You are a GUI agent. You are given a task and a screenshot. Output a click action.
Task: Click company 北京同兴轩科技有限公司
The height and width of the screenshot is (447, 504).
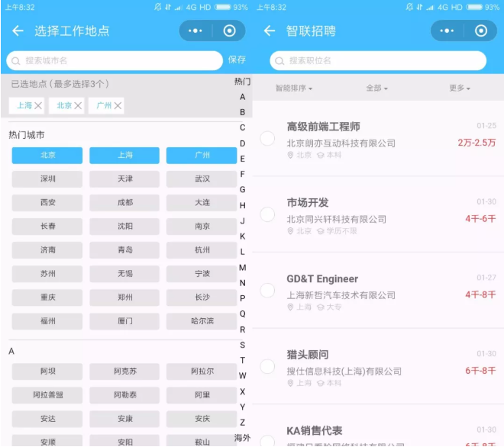click(337, 220)
